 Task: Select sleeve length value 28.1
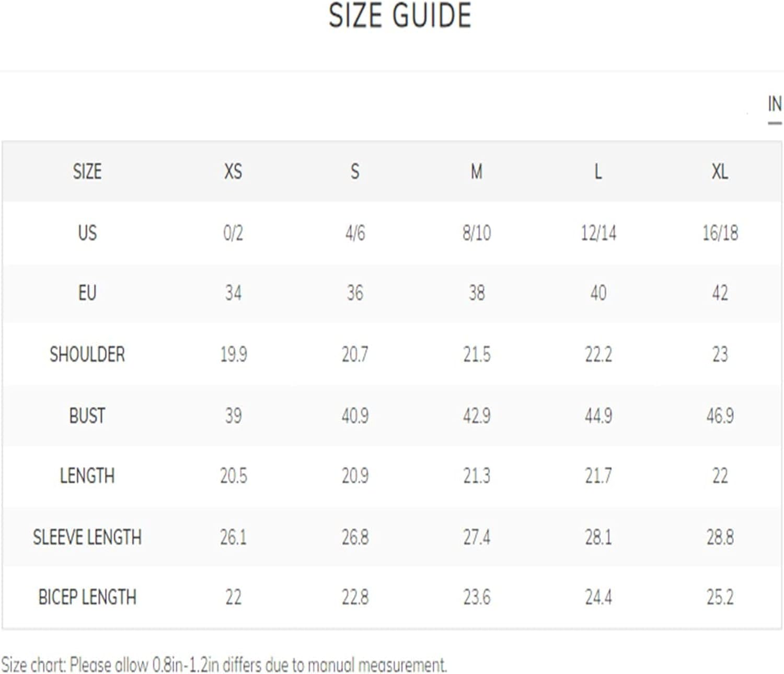[x=598, y=538]
